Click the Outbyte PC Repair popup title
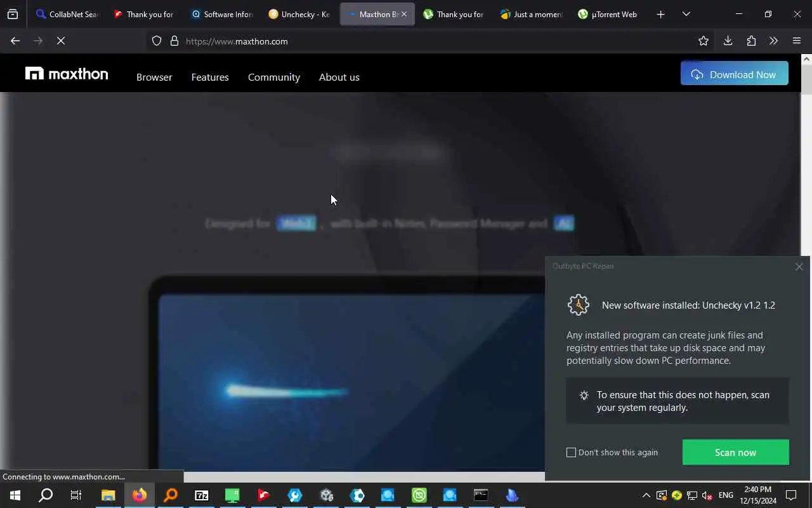The height and width of the screenshot is (508, 812). pyautogui.click(x=583, y=266)
